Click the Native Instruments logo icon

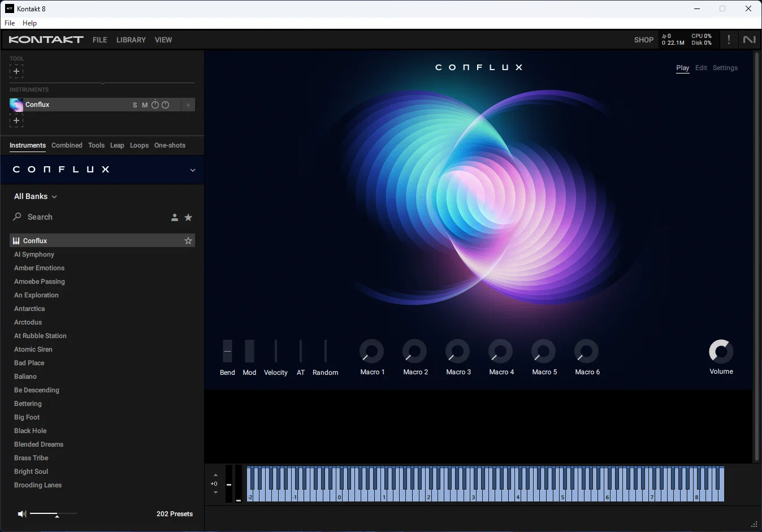749,40
